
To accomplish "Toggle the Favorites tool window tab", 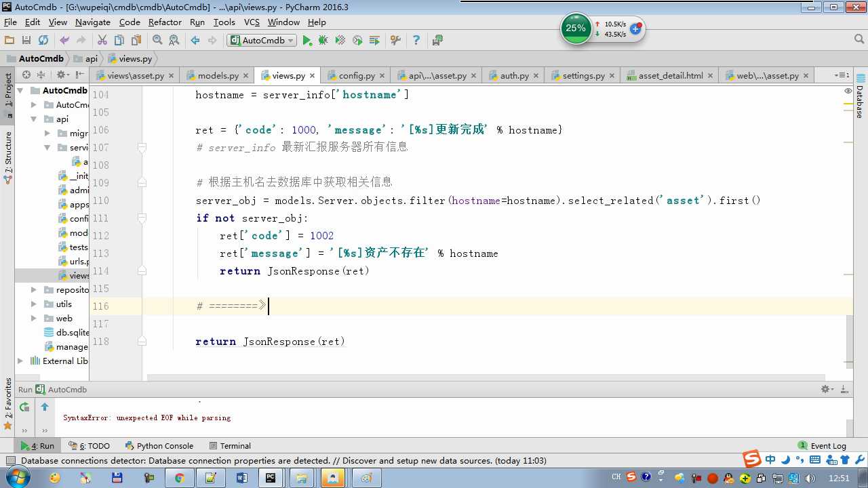I will 8,404.
